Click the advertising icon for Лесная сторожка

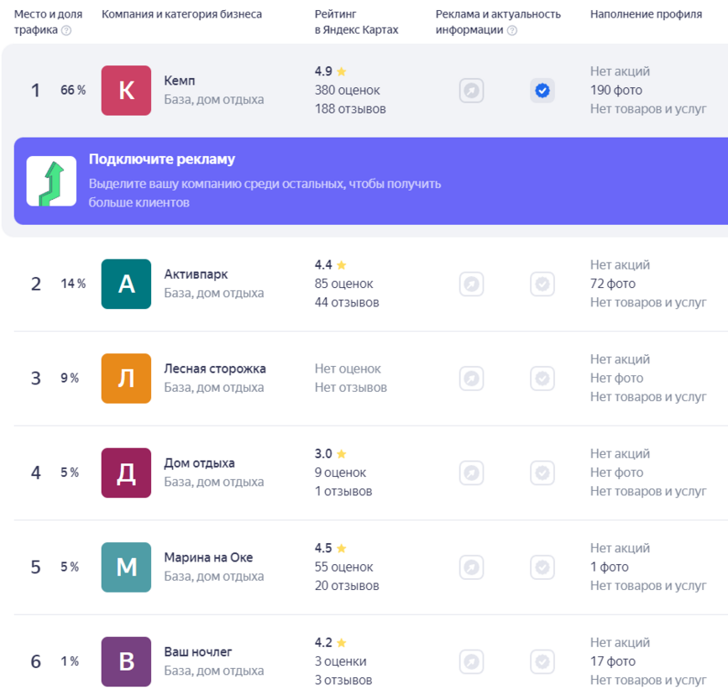[472, 379]
